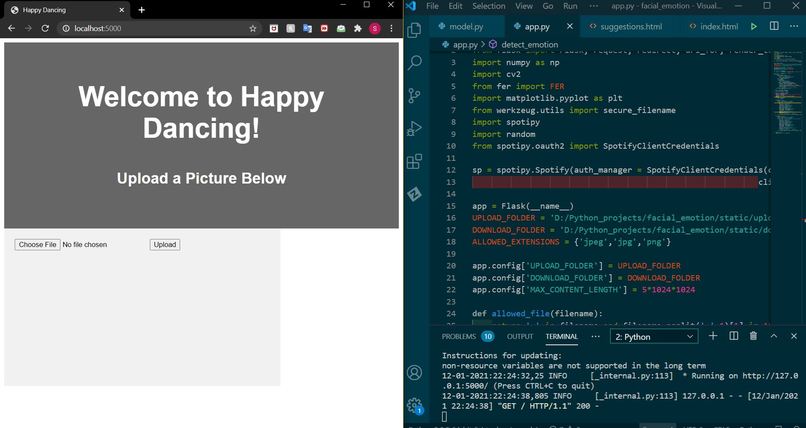Open panel overflow ellipsis next to TERMINAL
The height and width of the screenshot is (428, 806).
pyautogui.click(x=596, y=337)
